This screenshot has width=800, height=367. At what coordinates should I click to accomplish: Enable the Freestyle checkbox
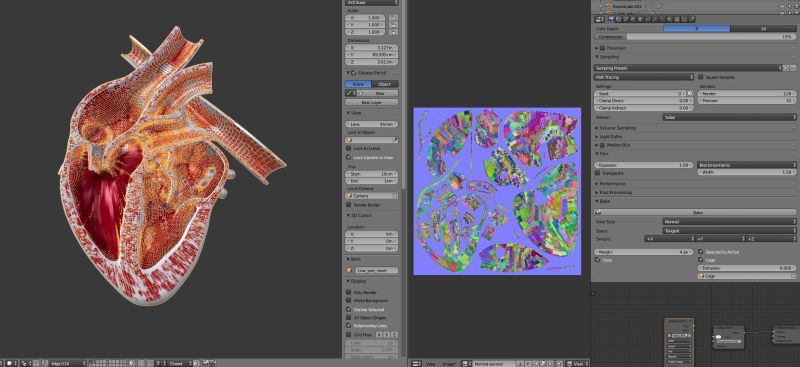tap(603, 48)
